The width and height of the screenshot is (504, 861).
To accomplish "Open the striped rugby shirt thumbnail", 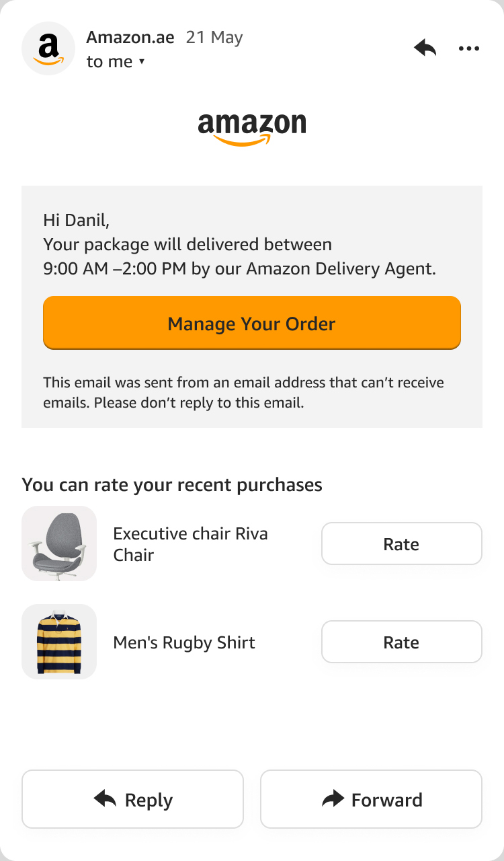I will tap(59, 642).
